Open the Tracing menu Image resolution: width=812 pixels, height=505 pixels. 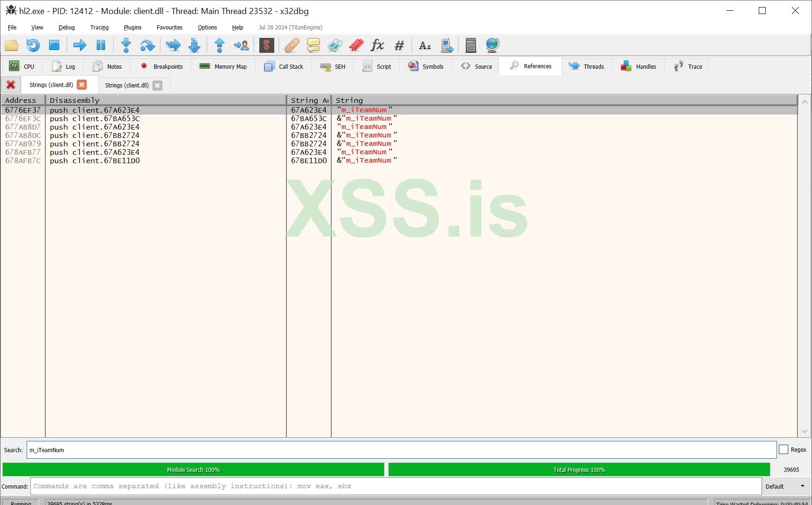(x=100, y=27)
